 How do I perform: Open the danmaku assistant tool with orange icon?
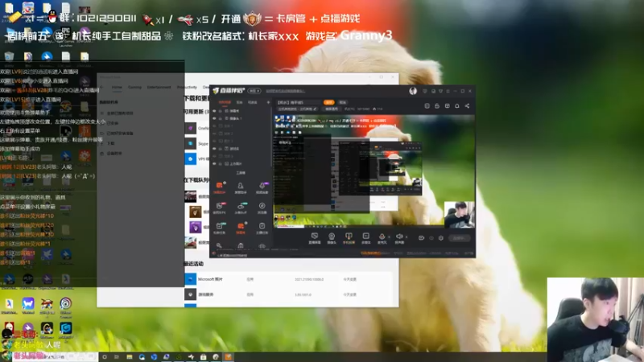[x=220, y=187]
